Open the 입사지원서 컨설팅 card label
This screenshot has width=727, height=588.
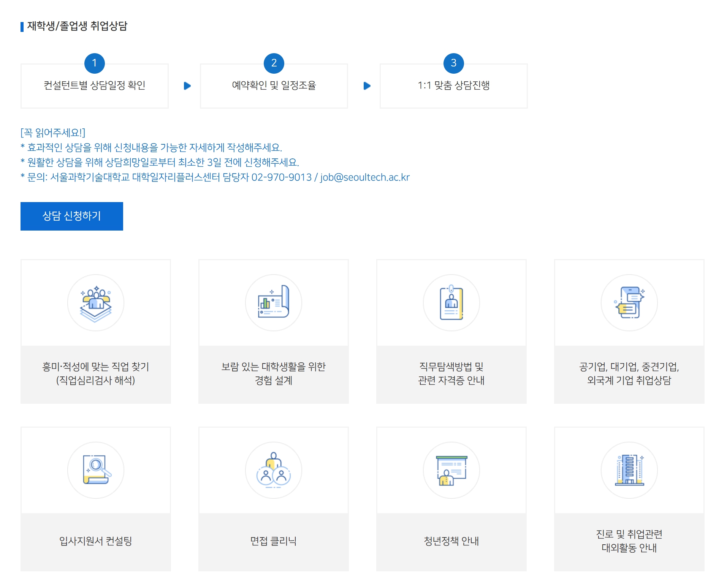(96, 541)
